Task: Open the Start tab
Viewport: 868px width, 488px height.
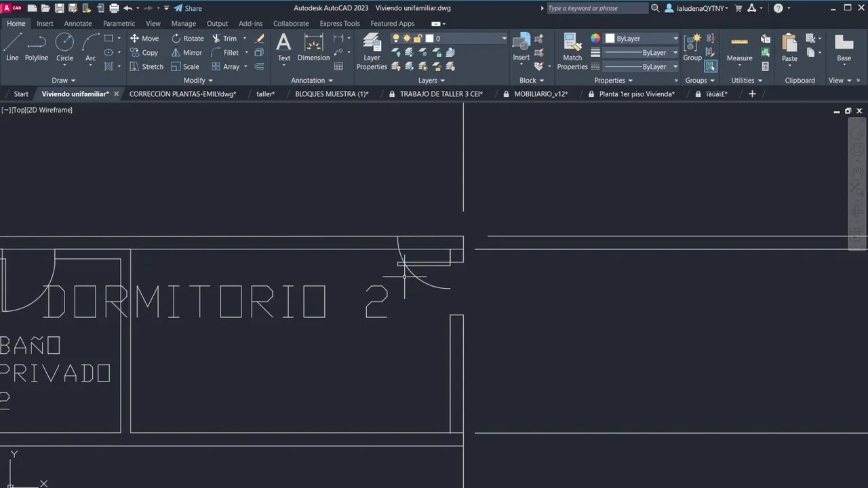Action: (x=21, y=94)
